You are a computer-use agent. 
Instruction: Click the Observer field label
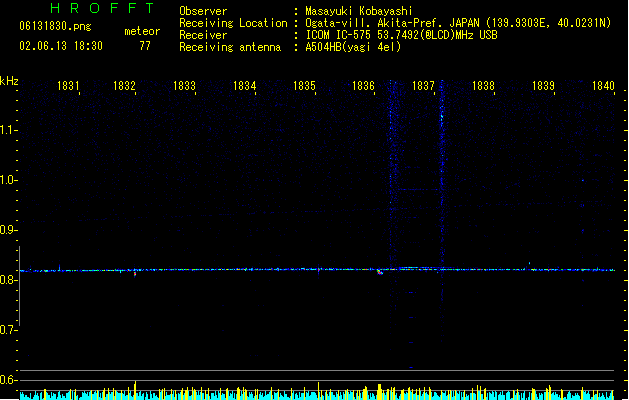[x=203, y=11]
